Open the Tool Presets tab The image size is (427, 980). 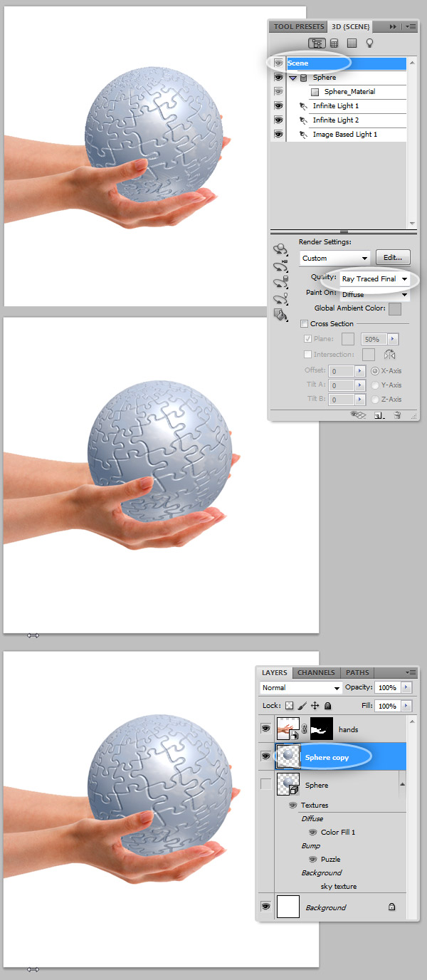coord(299,27)
